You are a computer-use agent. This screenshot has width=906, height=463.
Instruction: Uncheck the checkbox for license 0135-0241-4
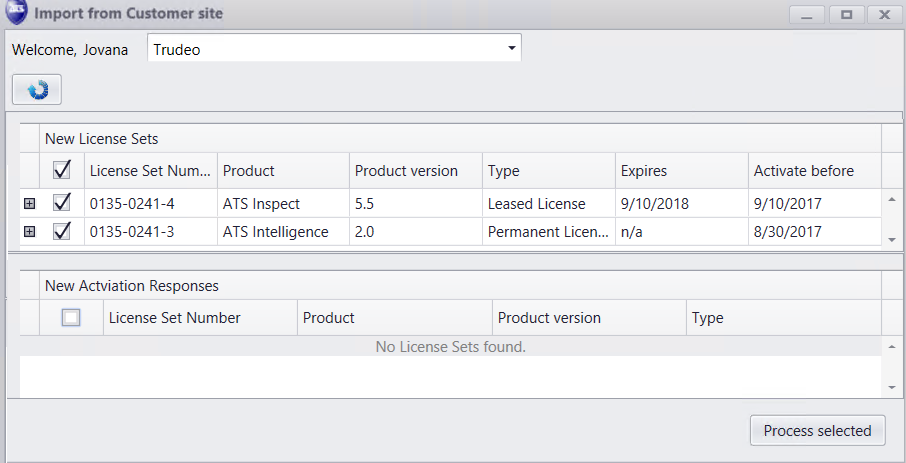pos(62,203)
